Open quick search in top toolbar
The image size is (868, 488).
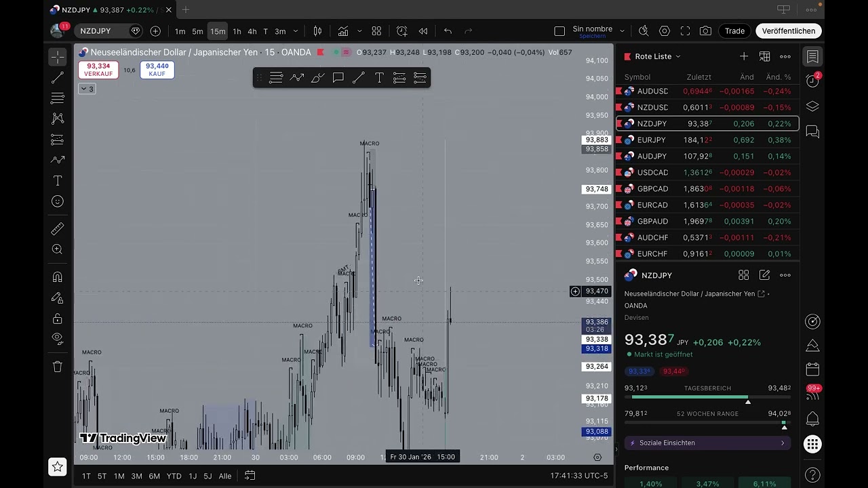pyautogui.click(x=644, y=31)
